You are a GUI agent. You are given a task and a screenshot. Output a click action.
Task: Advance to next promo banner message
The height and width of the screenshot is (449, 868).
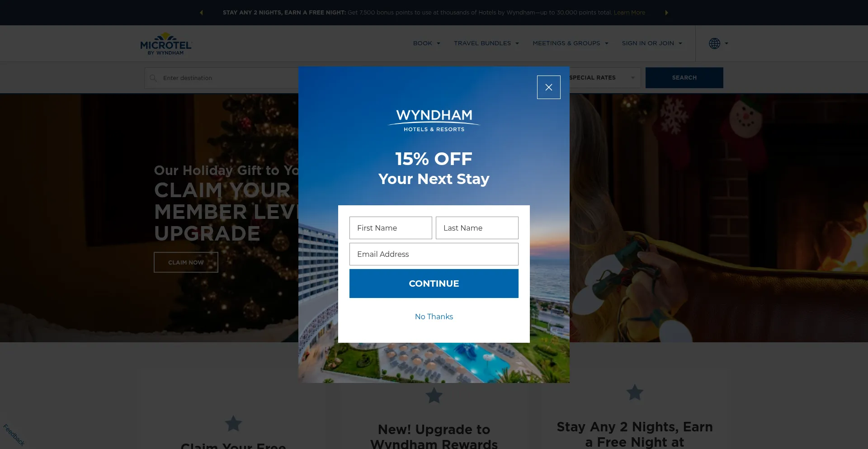pos(666,13)
